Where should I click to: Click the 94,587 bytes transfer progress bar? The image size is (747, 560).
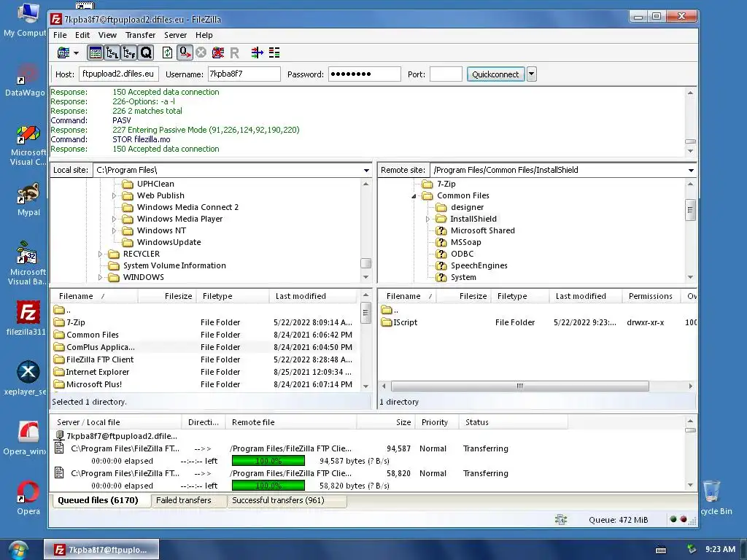(x=268, y=461)
